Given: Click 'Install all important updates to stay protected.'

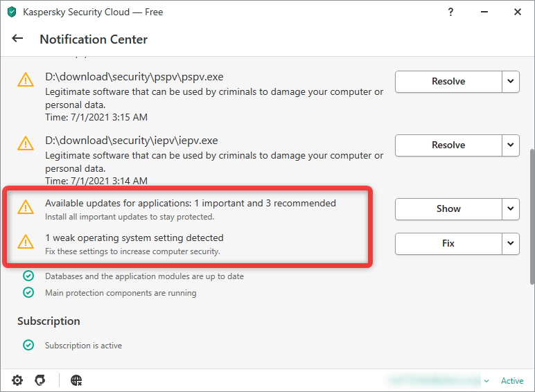Looking at the screenshot, I should click(130, 217).
